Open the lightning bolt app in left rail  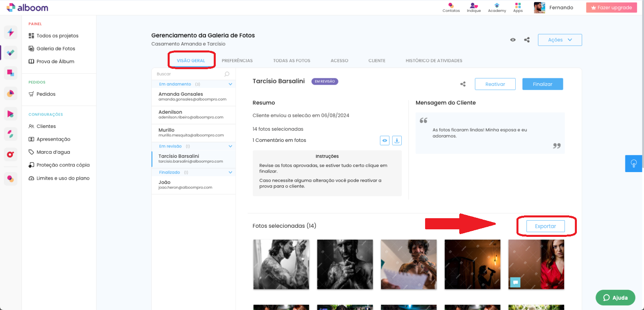(x=11, y=32)
